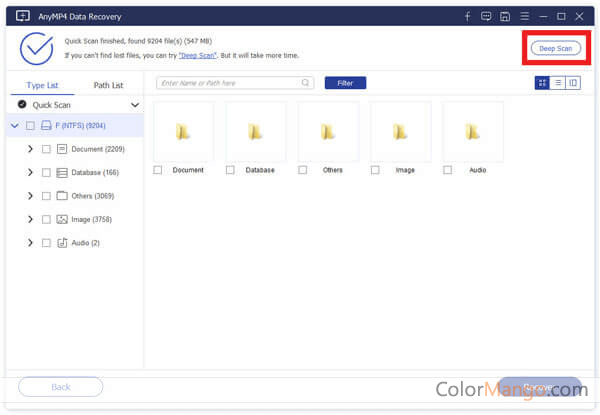The image size is (600, 415).
Task: Click the Document type icon in tree
Action: (x=62, y=149)
